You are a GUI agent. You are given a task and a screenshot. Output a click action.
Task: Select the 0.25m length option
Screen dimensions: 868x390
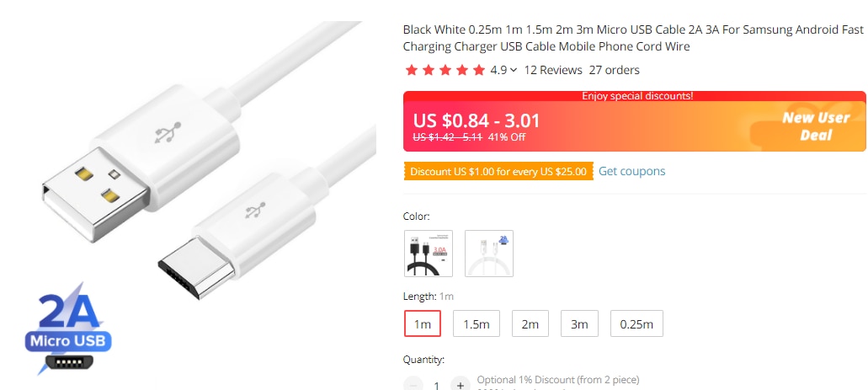[x=636, y=324]
